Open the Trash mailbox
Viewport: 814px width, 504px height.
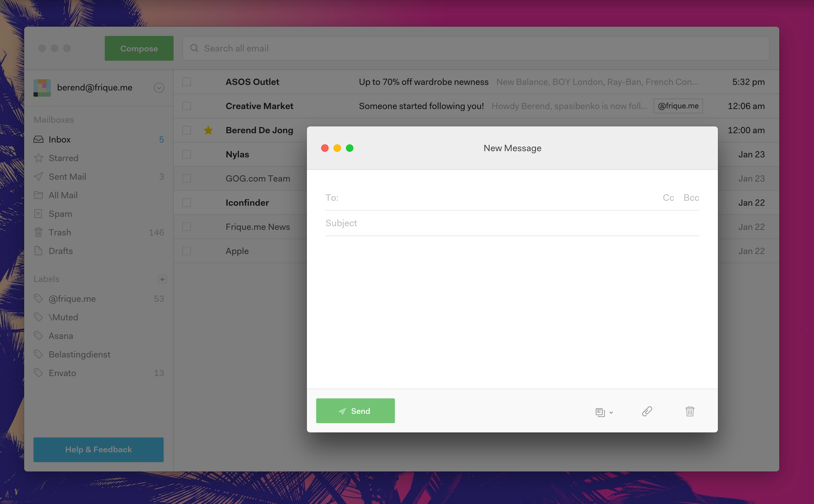(x=60, y=232)
